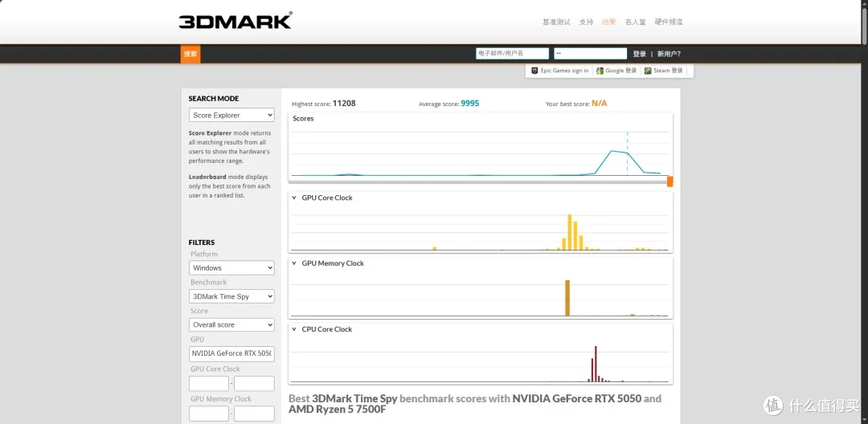This screenshot has height=424, width=868.
Task: Open the Benchmark 3DMark Time Spy dropdown
Action: click(231, 296)
